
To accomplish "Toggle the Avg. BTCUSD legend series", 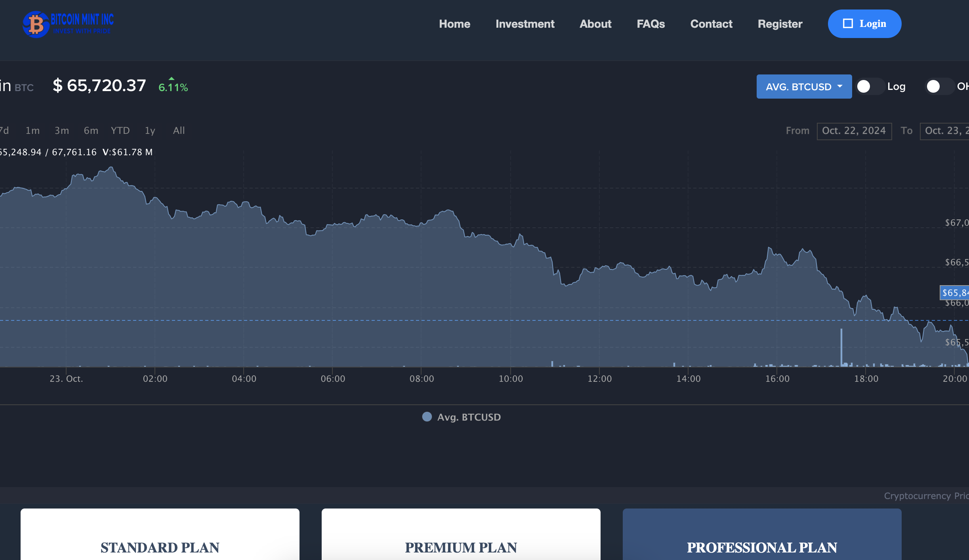I will (x=461, y=417).
